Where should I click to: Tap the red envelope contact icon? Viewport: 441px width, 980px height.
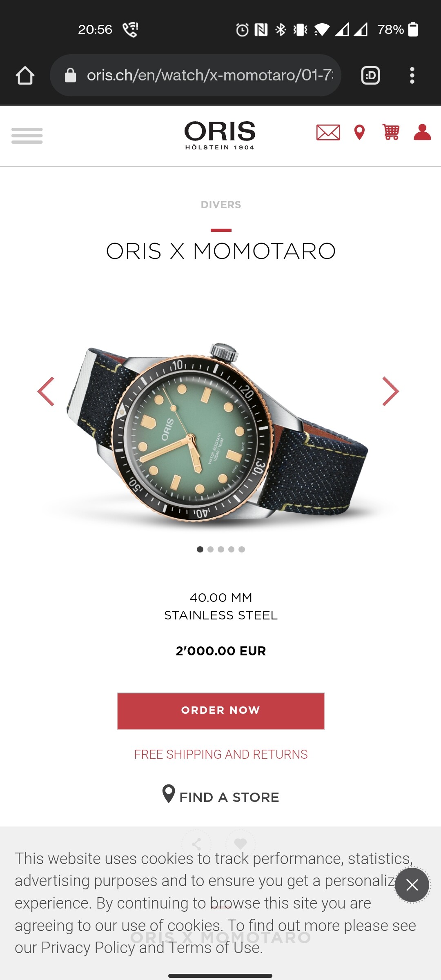coord(328,133)
